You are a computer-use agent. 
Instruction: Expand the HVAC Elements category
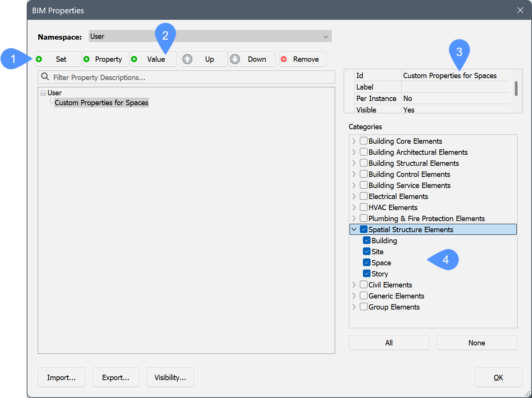click(354, 207)
